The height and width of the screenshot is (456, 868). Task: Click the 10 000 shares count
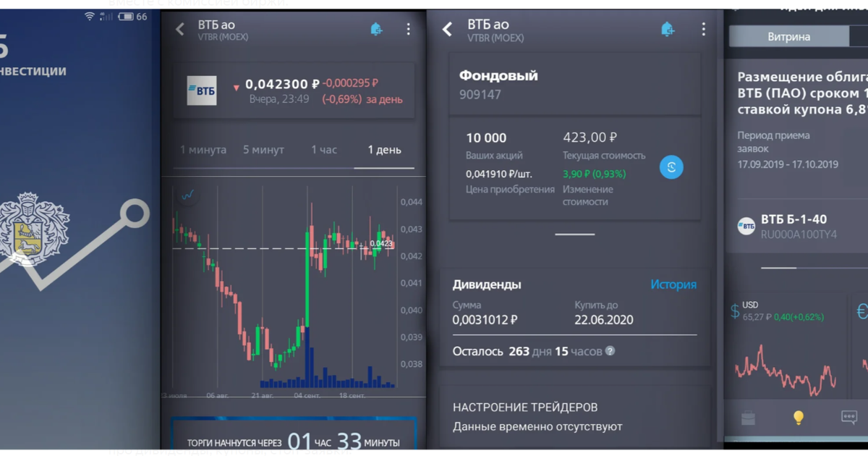pos(486,138)
